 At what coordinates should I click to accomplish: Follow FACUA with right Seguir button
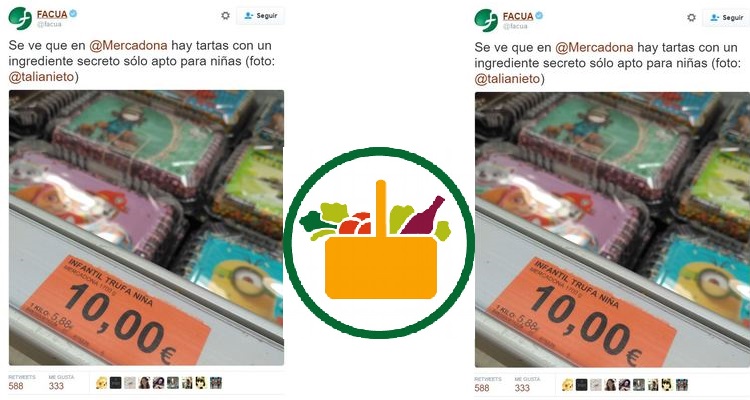point(726,18)
